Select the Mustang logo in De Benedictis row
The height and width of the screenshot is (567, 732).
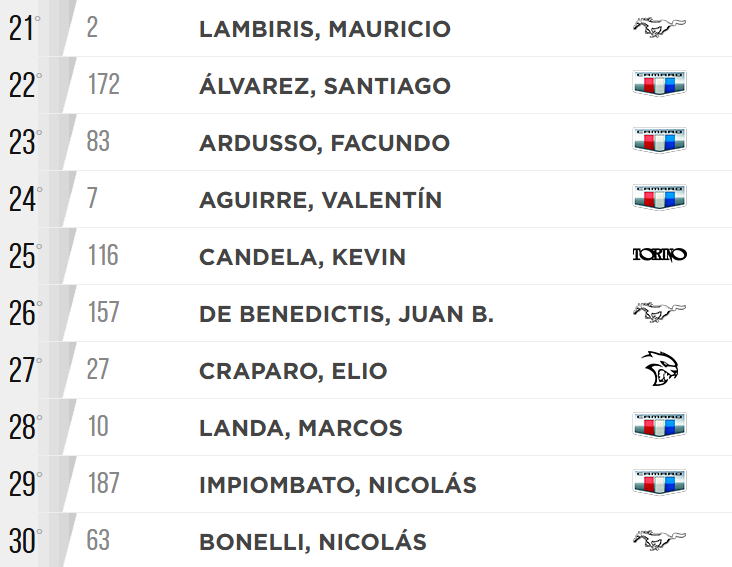click(x=659, y=313)
